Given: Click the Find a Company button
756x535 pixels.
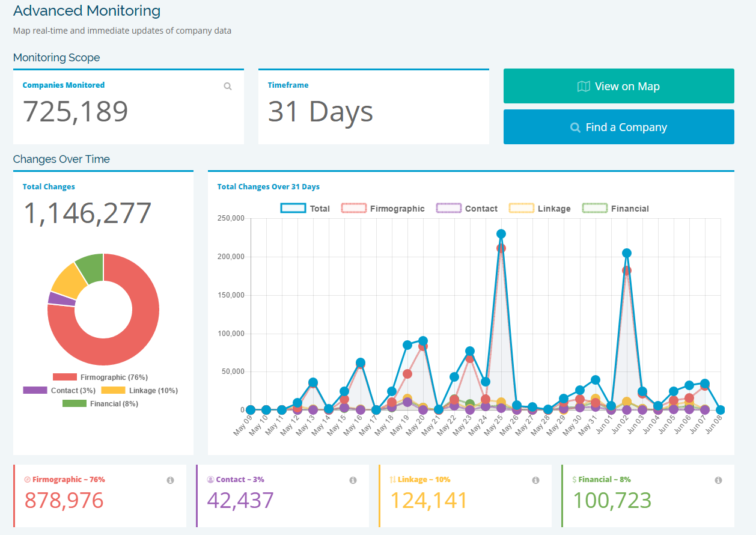Looking at the screenshot, I should click(x=619, y=127).
